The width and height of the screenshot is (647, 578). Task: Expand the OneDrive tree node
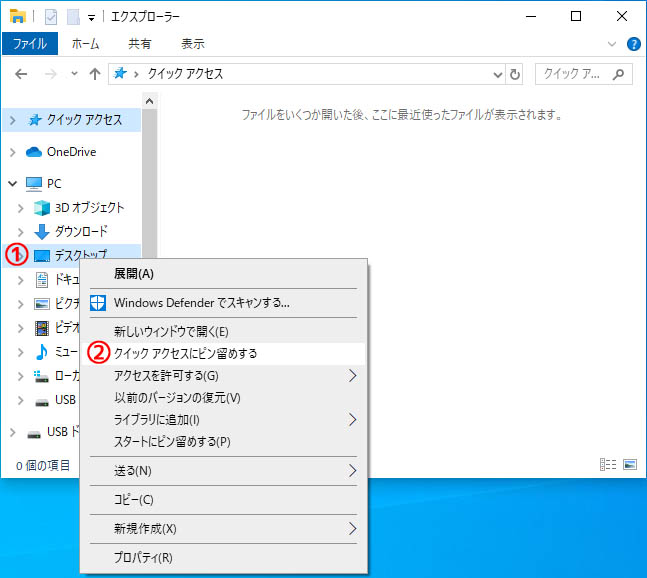pyautogui.click(x=13, y=152)
